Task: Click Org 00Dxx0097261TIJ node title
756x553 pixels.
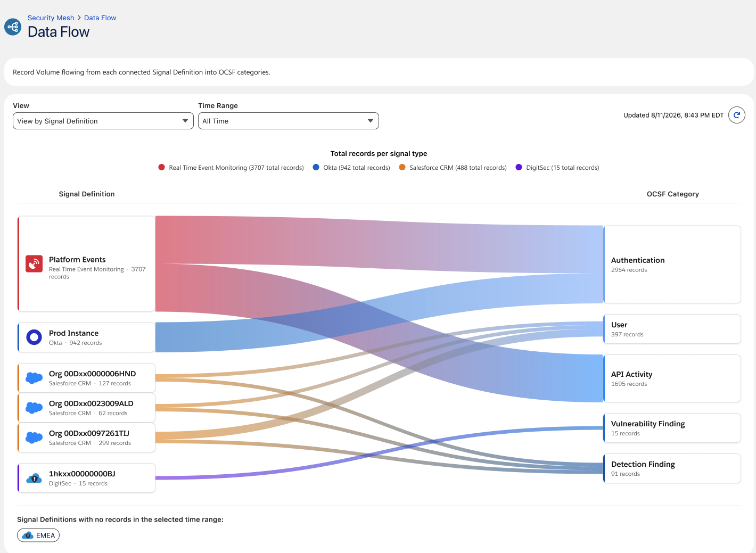Action: 89,433
